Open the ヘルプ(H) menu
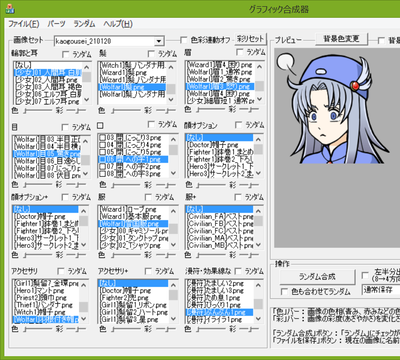400x360 pixels. coord(118,24)
